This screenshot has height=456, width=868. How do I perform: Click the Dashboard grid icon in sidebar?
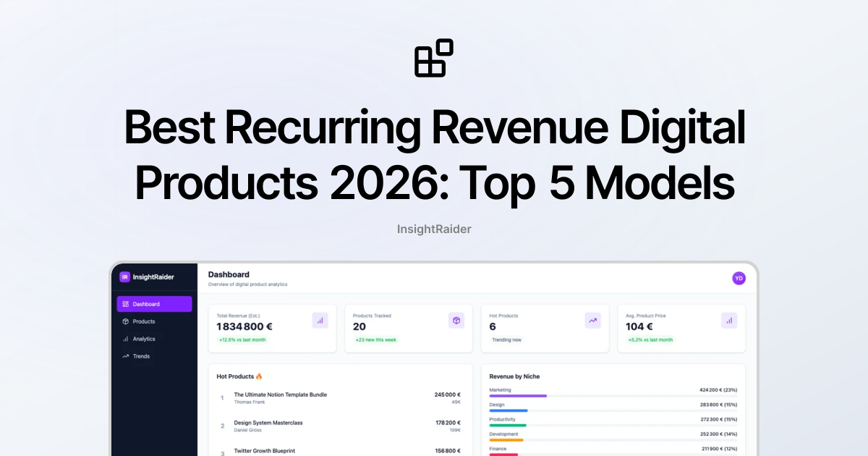click(x=125, y=304)
